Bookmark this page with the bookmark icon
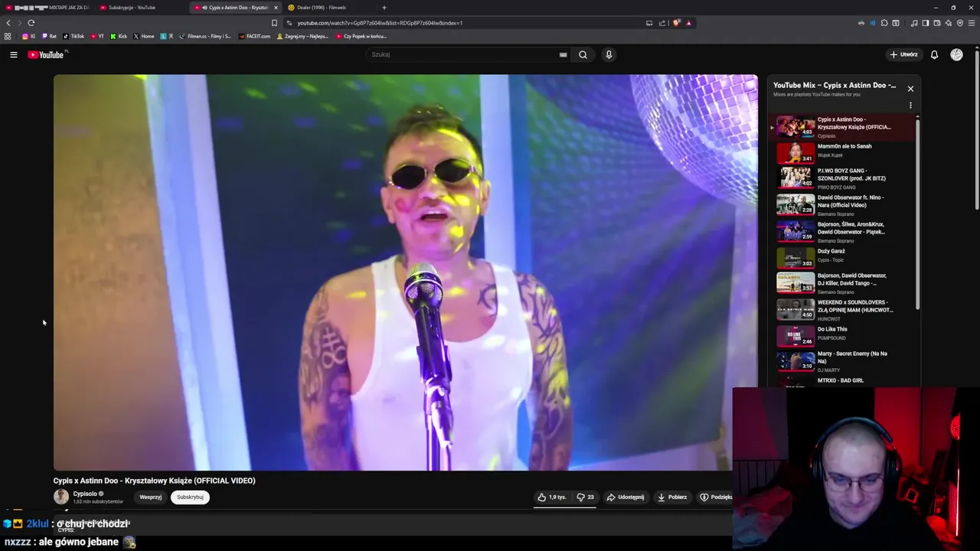Viewport: 980px width, 551px height. tap(274, 23)
